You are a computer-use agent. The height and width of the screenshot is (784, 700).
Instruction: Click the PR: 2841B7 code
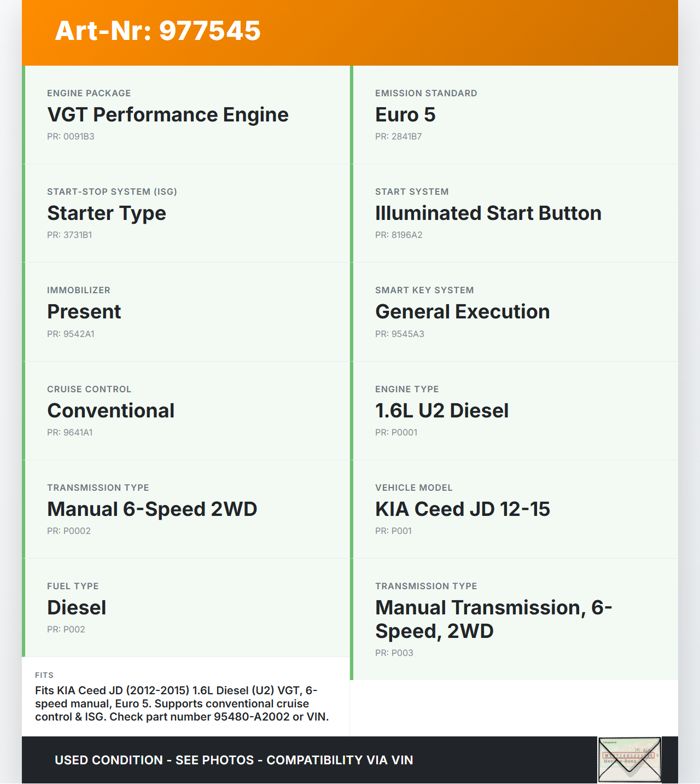click(398, 137)
